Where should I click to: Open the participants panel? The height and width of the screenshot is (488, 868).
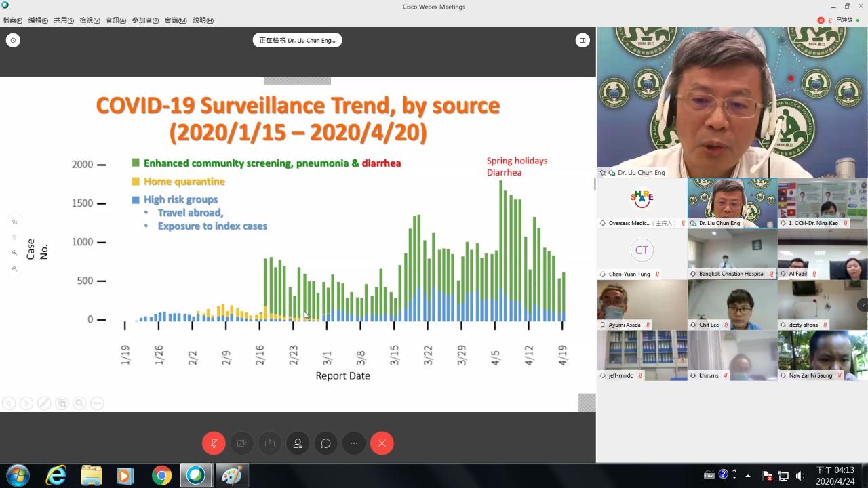pyautogui.click(x=298, y=443)
